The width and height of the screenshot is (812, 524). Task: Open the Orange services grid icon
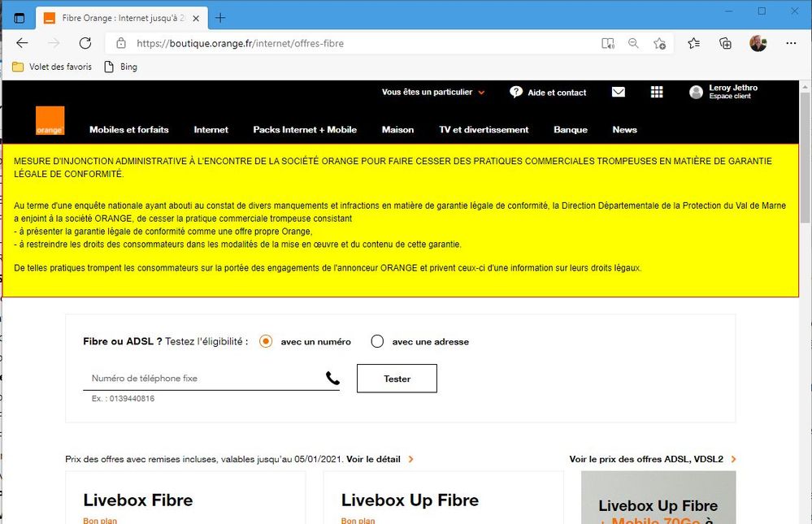click(657, 92)
